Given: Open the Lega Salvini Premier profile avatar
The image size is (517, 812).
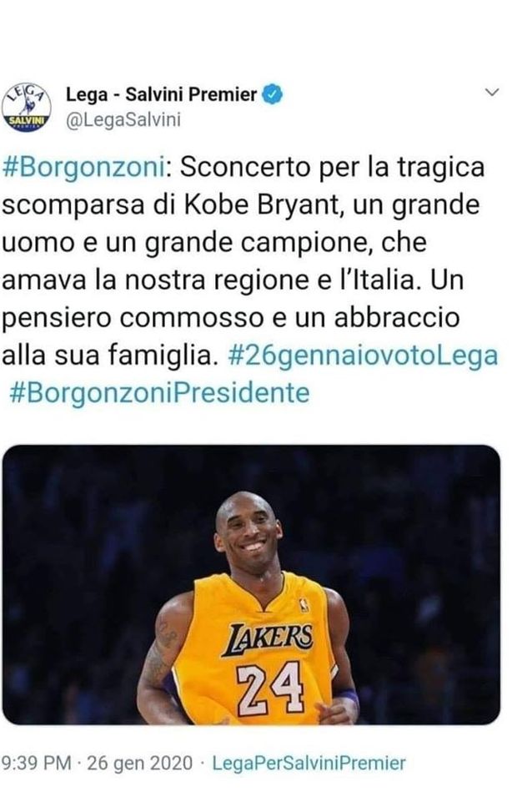Looking at the screenshot, I should tap(26, 107).
